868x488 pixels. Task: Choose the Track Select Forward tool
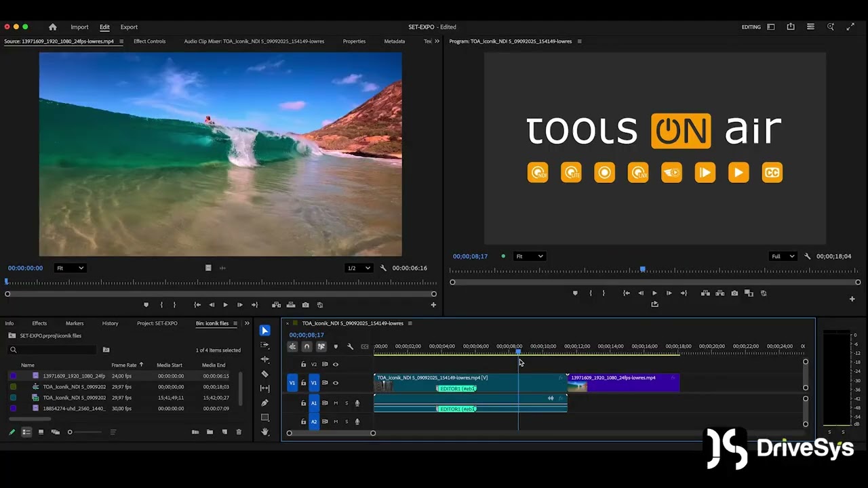[265, 345]
